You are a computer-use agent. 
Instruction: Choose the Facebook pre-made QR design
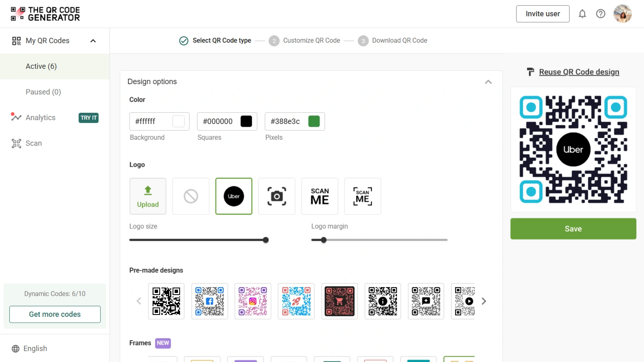coord(209,301)
